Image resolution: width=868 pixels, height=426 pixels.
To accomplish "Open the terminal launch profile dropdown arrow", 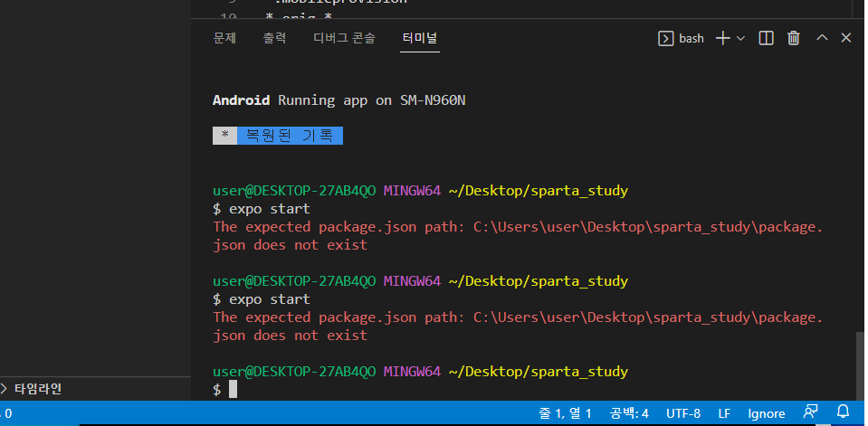I will [x=740, y=38].
